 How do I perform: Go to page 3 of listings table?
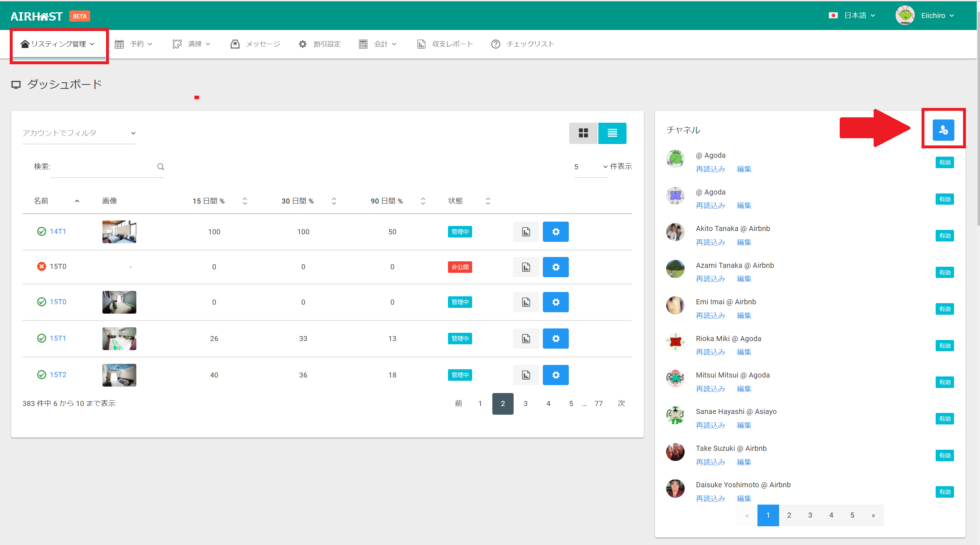[525, 404]
